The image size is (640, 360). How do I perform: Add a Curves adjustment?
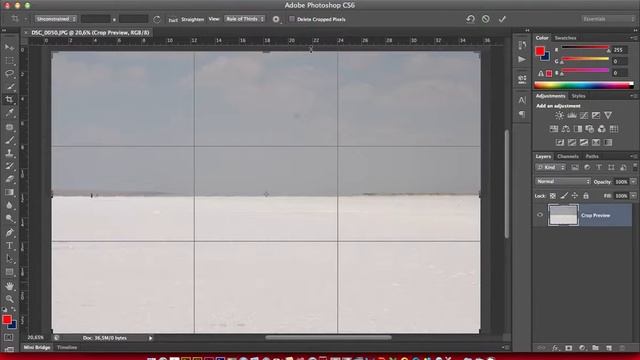(584, 116)
